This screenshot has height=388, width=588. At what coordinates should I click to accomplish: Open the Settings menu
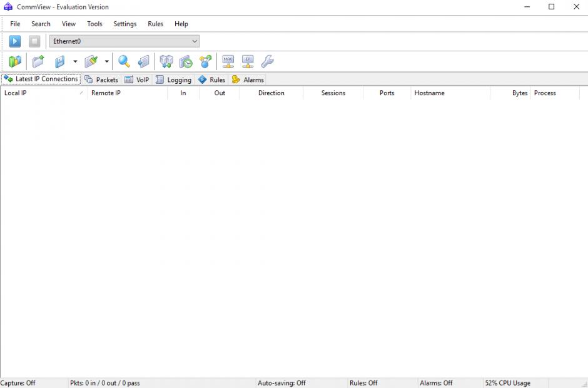pyautogui.click(x=125, y=24)
